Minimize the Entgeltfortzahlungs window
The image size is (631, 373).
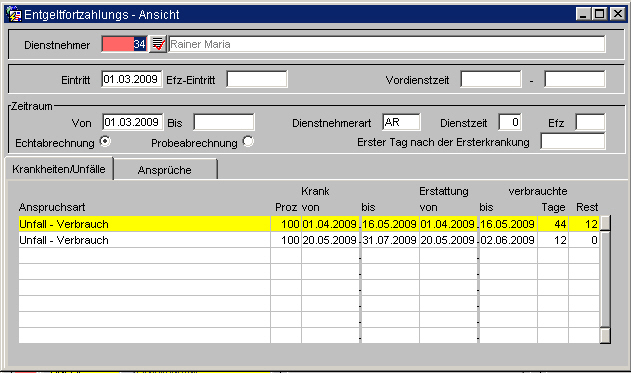583,14
